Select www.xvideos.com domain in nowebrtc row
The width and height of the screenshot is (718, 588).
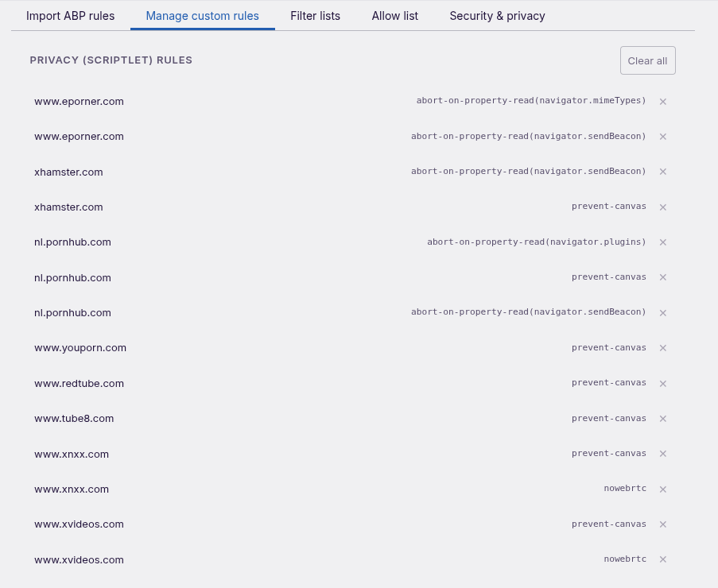pyautogui.click(x=79, y=560)
